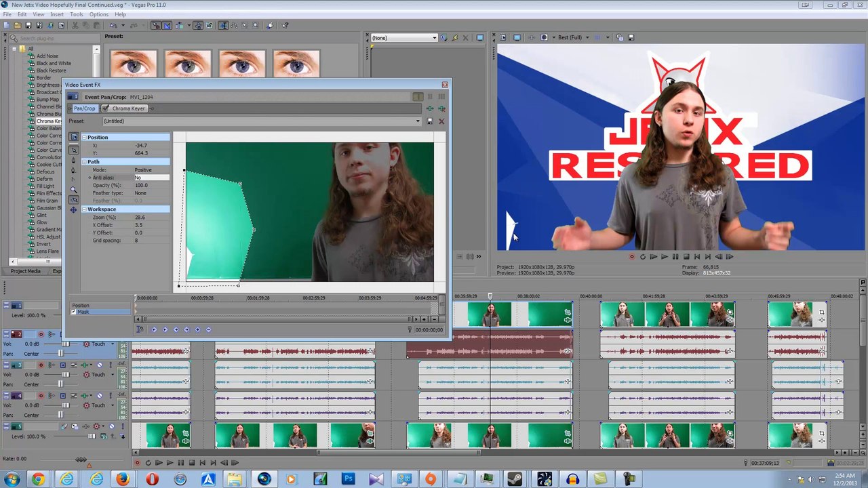The image size is (868, 488).
Task: Click the First Keyframe button
Action: point(154,329)
